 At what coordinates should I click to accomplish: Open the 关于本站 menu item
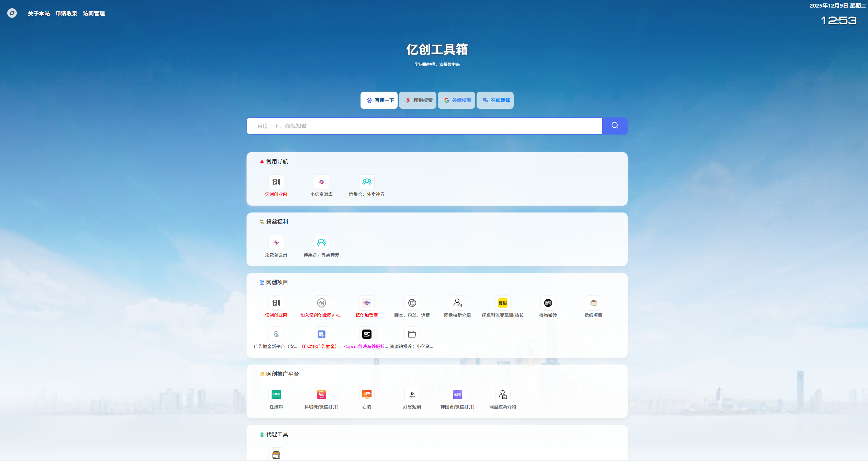[x=38, y=13]
